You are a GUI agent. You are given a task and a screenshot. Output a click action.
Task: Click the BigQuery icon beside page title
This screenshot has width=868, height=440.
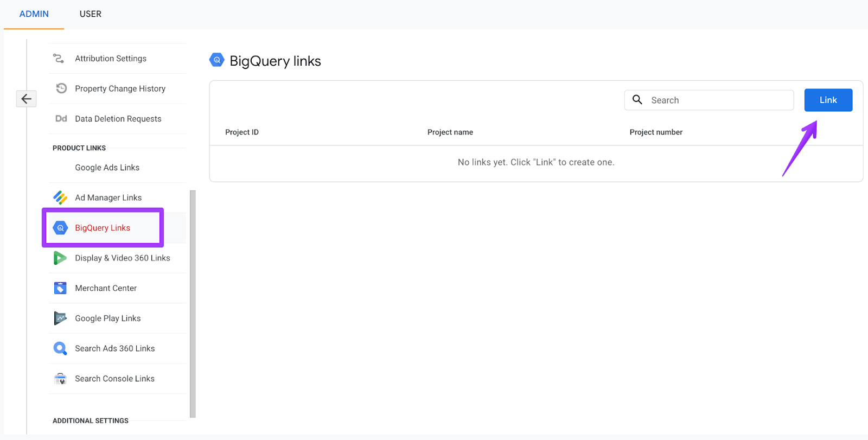pos(217,60)
